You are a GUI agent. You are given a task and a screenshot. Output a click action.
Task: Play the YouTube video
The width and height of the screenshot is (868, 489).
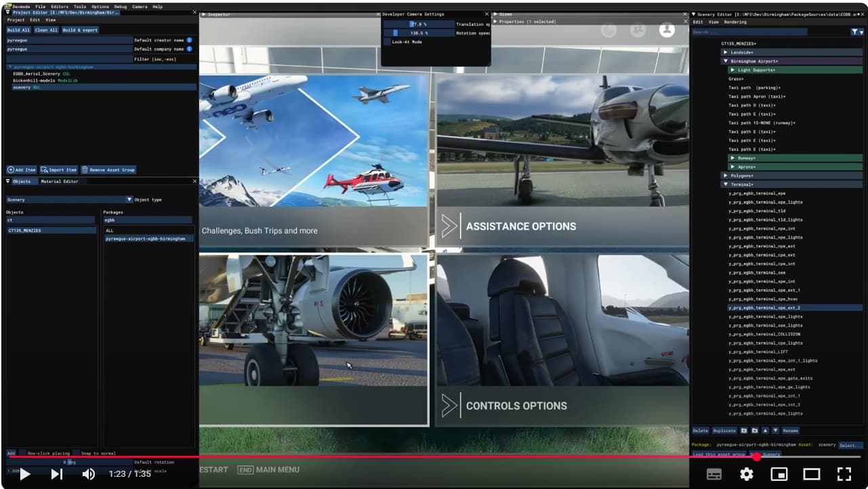[x=25, y=474]
